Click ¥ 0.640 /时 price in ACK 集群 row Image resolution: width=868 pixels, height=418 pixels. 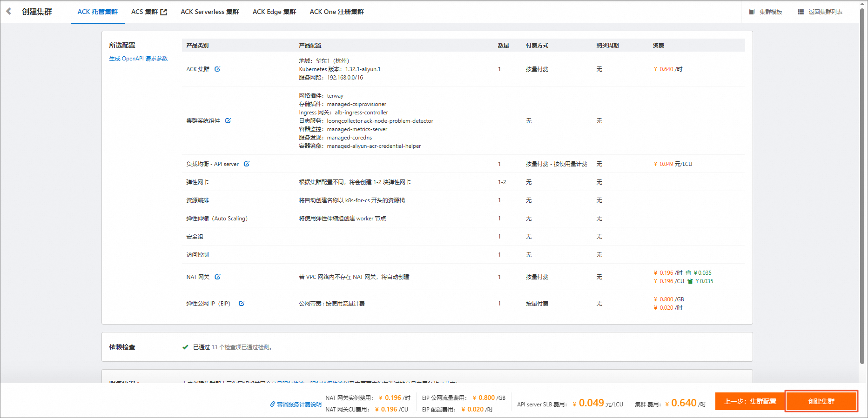click(x=668, y=69)
